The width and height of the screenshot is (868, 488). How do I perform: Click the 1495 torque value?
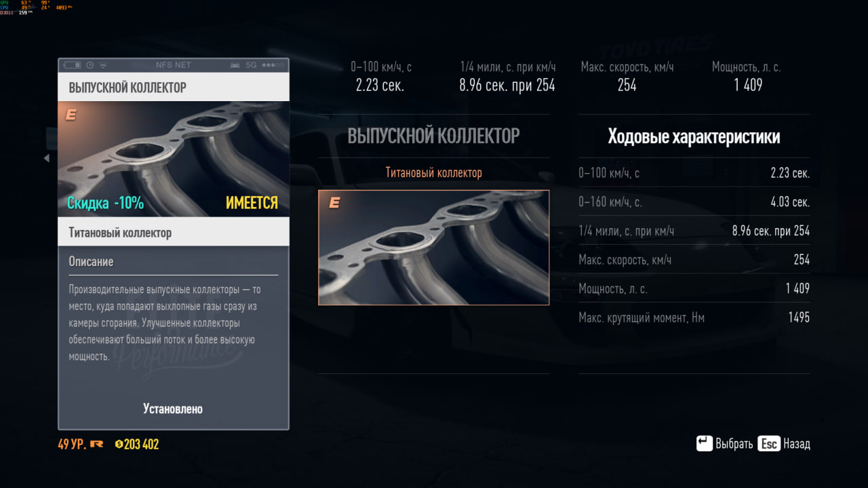799,317
